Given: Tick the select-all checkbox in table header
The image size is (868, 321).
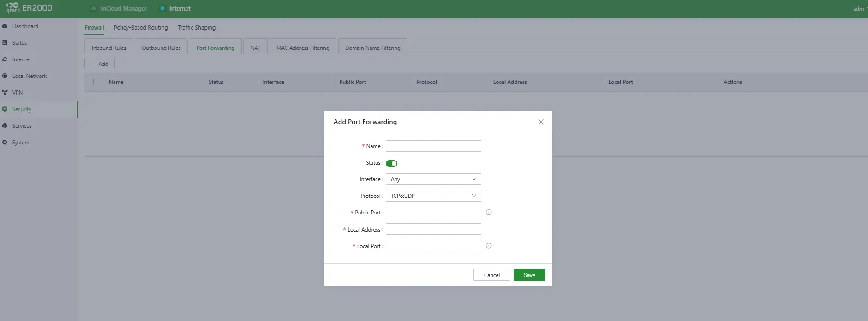Looking at the screenshot, I should click(x=96, y=82).
